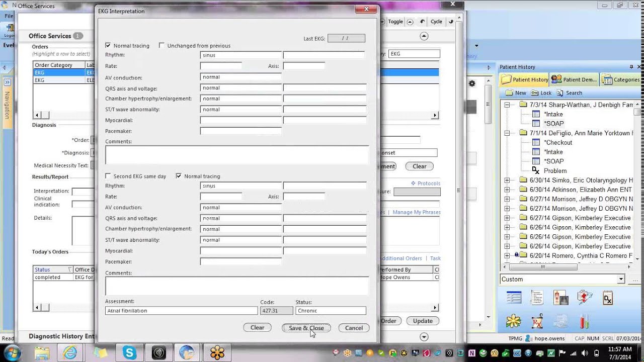Collapse the Office Services section arrow
644x362 pixels.
point(424,36)
